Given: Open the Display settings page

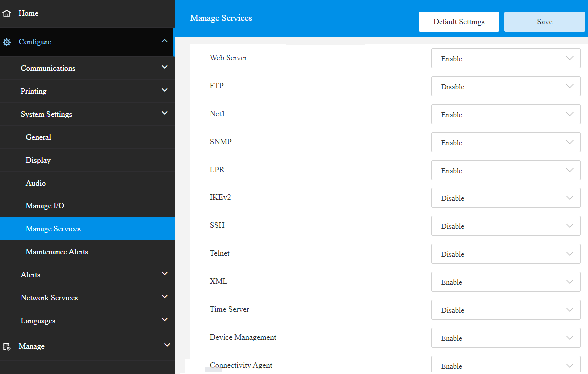Looking at the screenshot, I should point(38,160).
